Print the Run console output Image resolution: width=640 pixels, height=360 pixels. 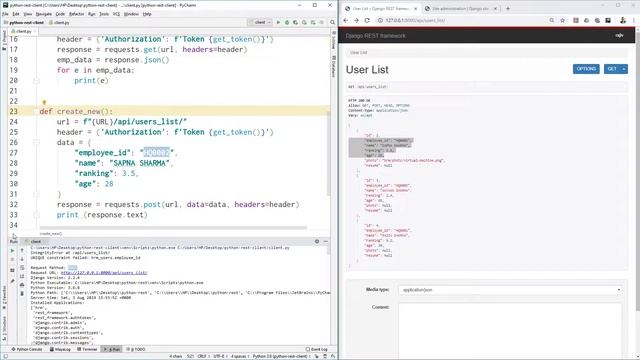pos(22,285)
